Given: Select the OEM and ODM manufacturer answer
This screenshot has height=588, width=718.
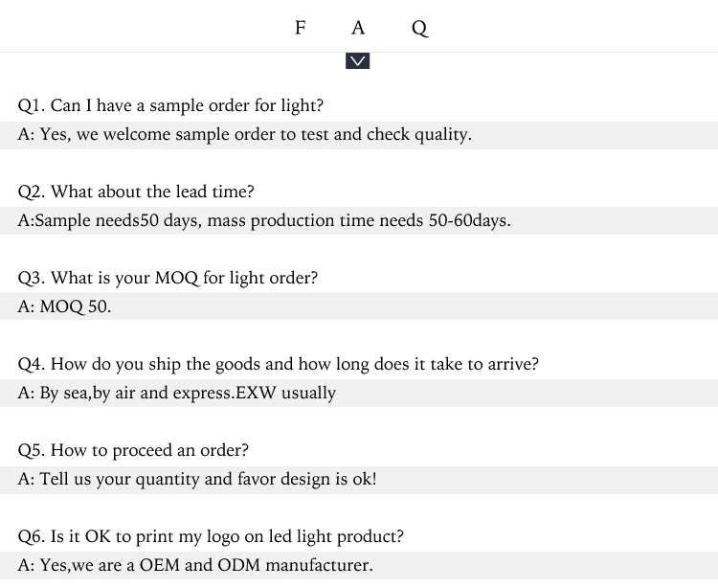Looking at the screenshot, I should (x=195, y=566).
